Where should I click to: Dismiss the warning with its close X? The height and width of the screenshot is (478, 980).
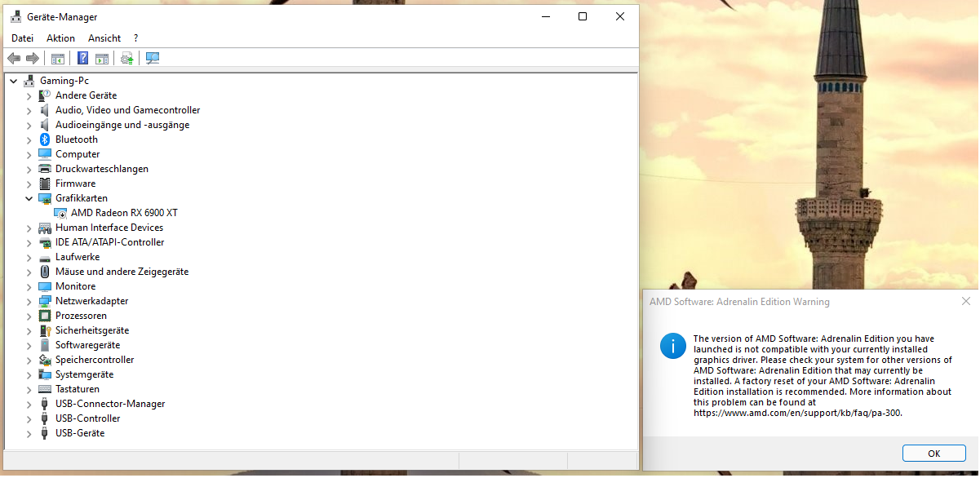[966, 301]
